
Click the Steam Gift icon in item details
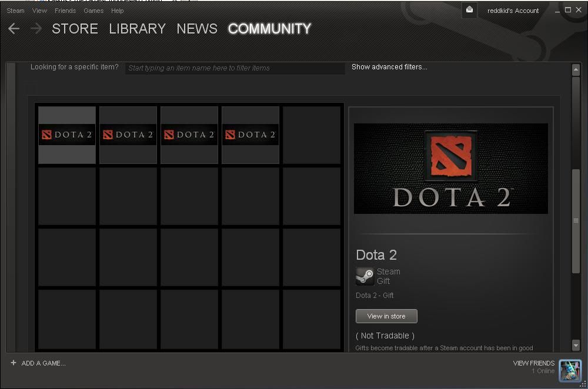click(365, 276)
